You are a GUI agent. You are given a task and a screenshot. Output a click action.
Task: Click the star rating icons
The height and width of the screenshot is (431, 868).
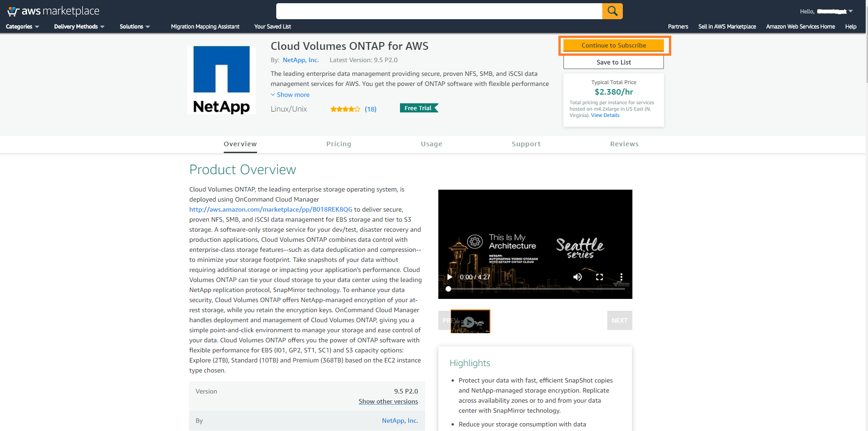coord(345,109)
